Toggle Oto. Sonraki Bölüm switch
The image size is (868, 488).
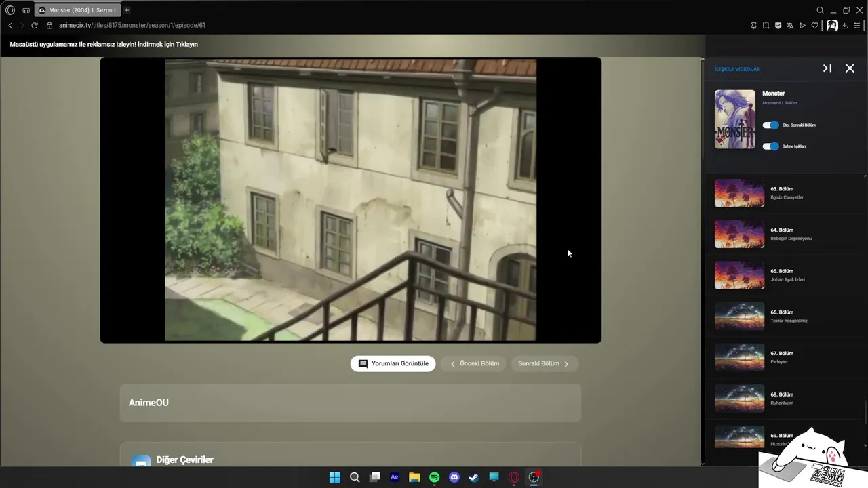click(x=771, y=125)
